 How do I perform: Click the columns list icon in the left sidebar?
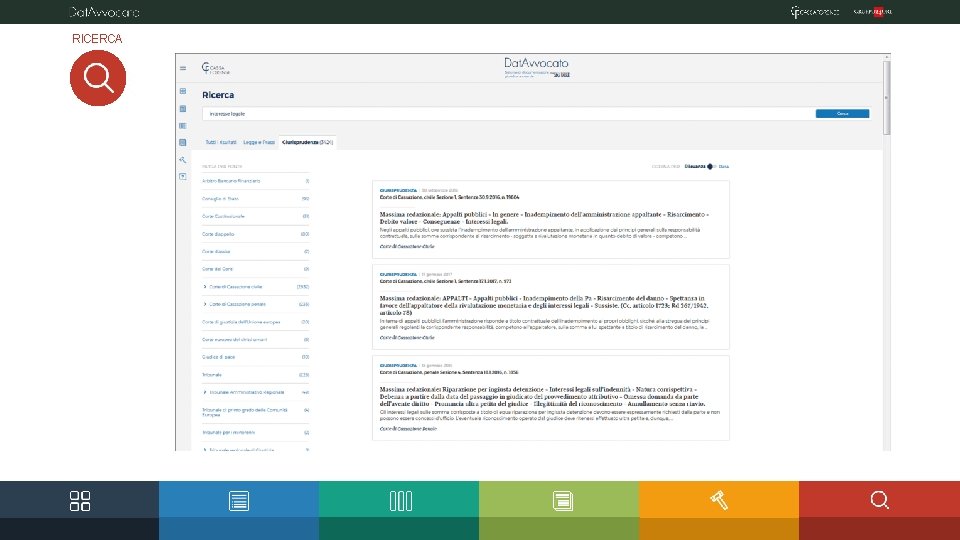pyautogui.click(x=182, y=126)
